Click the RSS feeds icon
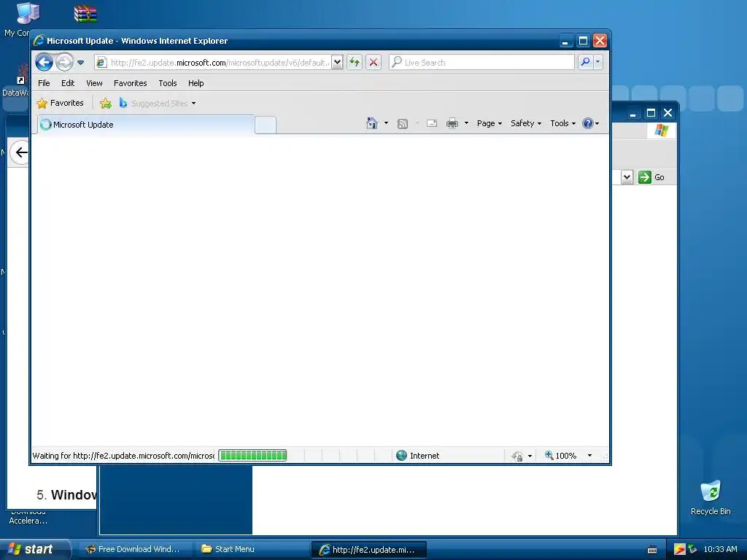Viewport: 747px width, 560px height. [x=403, y=124]
